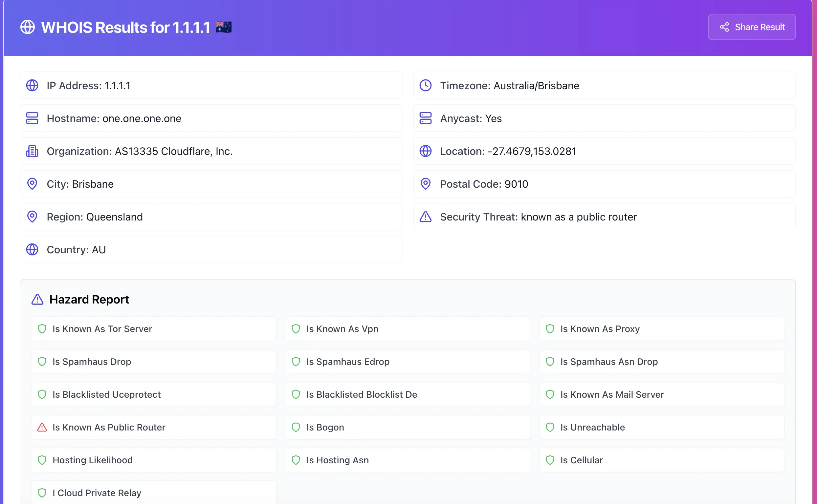Click the I Cloud Private Relay item
The height and width of the screenshot is (504, 817).
click(x=153, y=492)
